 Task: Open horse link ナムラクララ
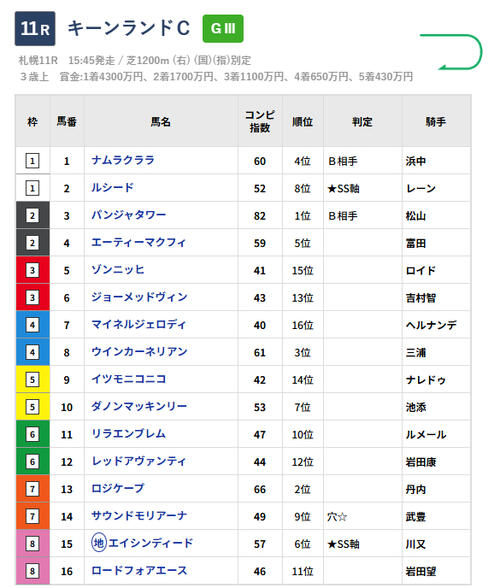pyautogui.click(x=123, y=160)
